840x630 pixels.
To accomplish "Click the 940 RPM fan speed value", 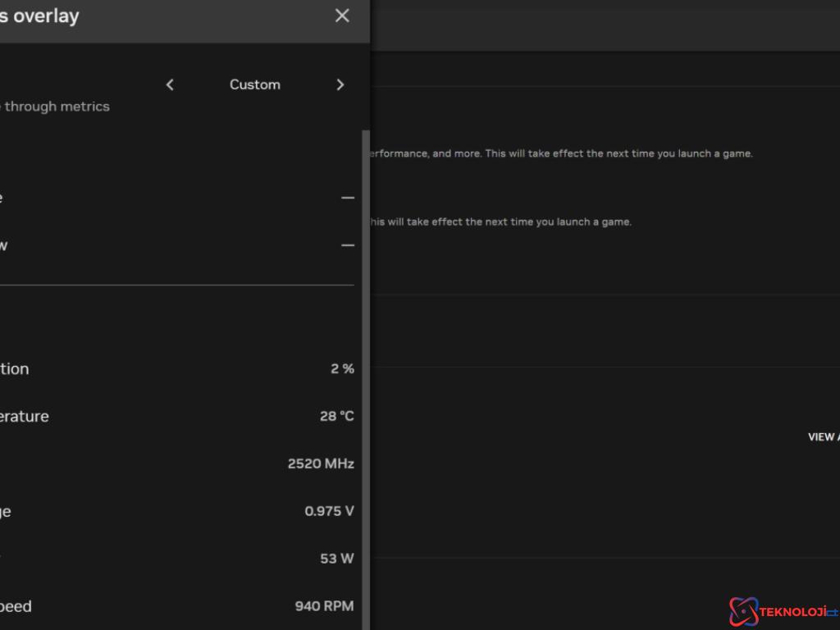I will 324,606.
